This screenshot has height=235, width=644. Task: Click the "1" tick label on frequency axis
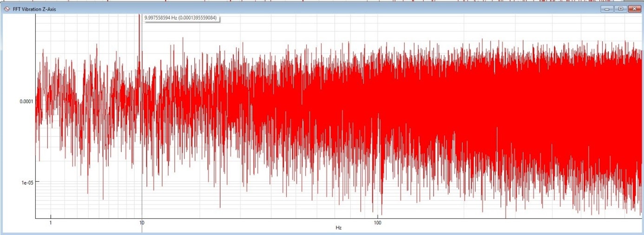point(51,222)
